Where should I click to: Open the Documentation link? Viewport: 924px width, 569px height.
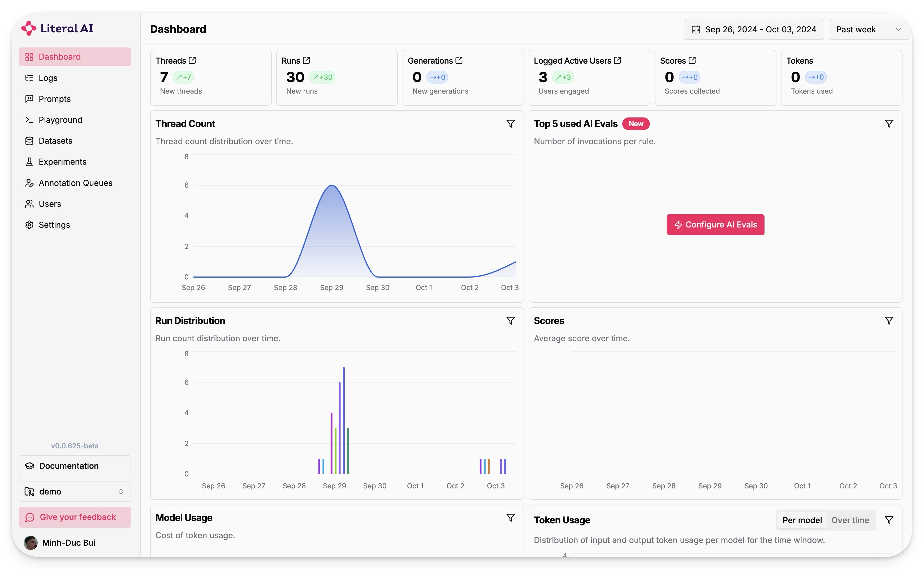[75, 466]
